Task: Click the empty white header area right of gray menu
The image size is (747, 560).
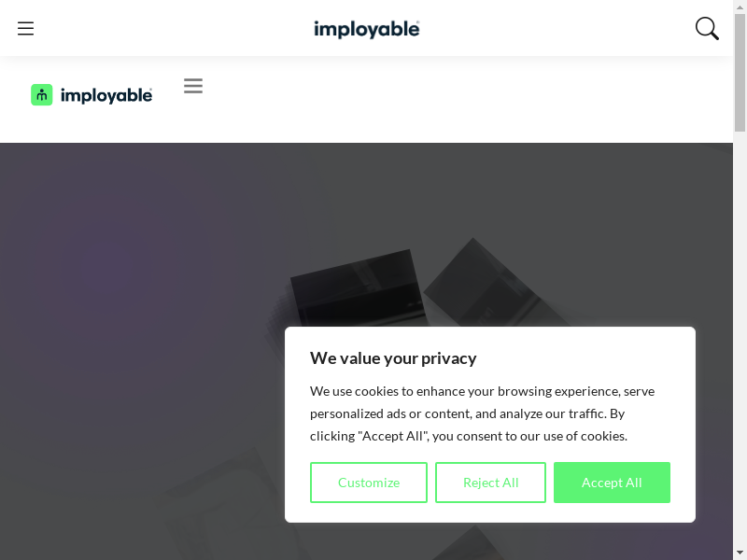Action: pyautogui.click(x=467, y=98)
